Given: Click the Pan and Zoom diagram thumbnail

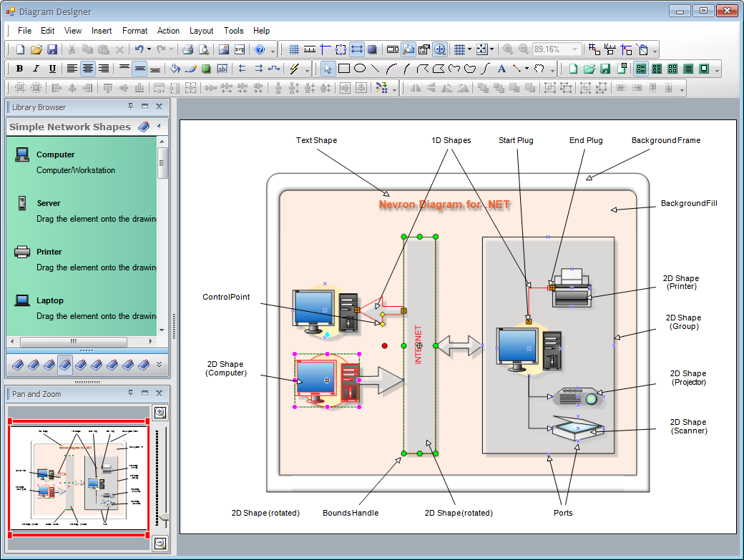Looking at the screenshot, I should (79, 478).
